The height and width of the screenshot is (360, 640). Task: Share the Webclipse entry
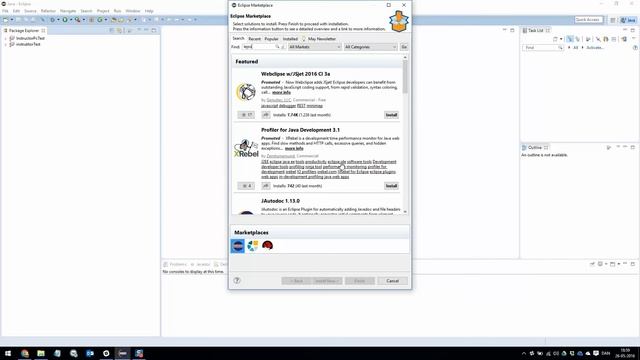pos(266,115)
